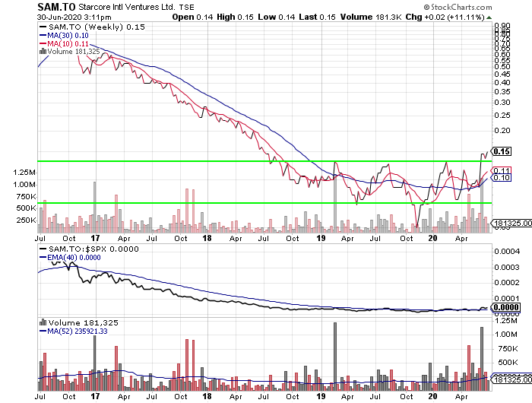Click Volume 181,325 legend in bottom volume panel

click(83, 322)
